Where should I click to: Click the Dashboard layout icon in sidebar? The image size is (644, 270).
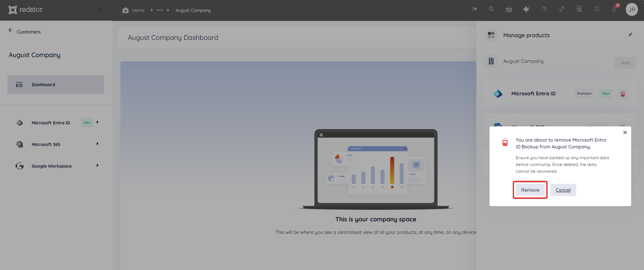click(x=20, y=84)
